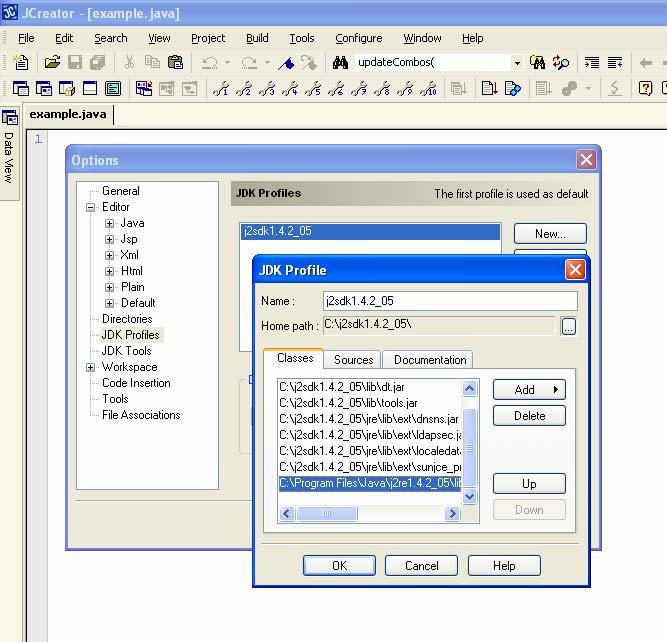The height and width of the screenshot is (642, 667).
Task: Expand the Html tree node
Action: pyautogui.click(x=109, y=271)
